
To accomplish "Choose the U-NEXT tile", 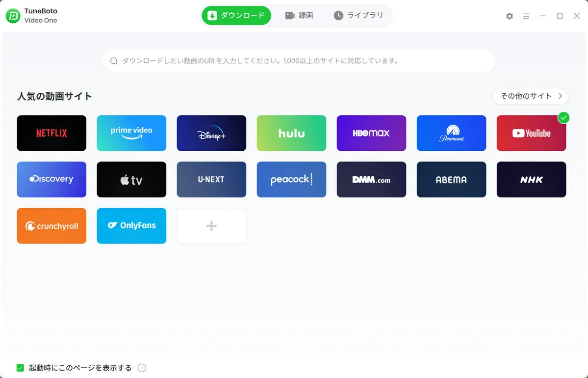I will tap(211, 180).
